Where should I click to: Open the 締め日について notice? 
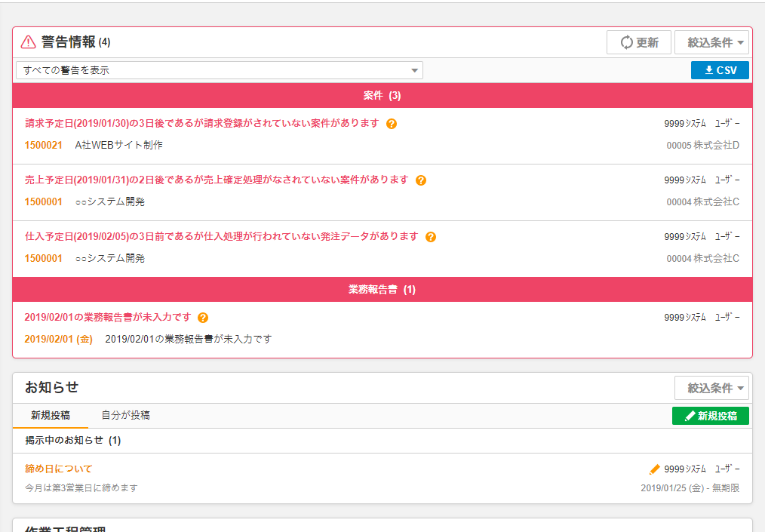tap(59, 469)
